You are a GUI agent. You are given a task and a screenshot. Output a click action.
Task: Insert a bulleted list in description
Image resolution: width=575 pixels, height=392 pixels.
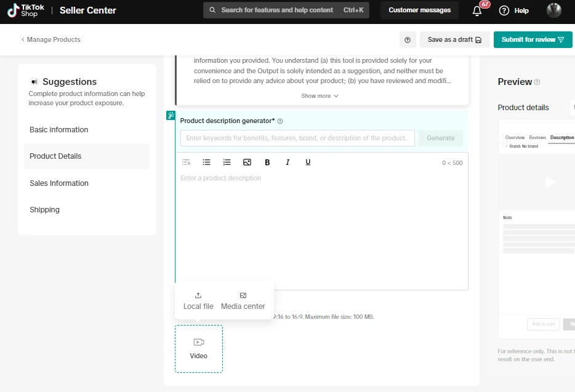click(207, 162)
